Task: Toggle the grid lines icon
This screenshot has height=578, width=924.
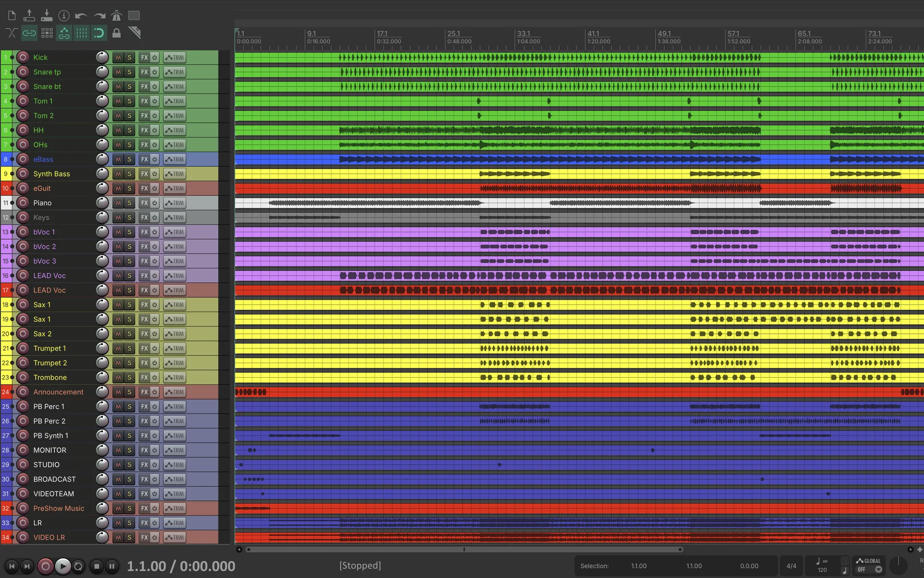Action: (x=82, y=33)
